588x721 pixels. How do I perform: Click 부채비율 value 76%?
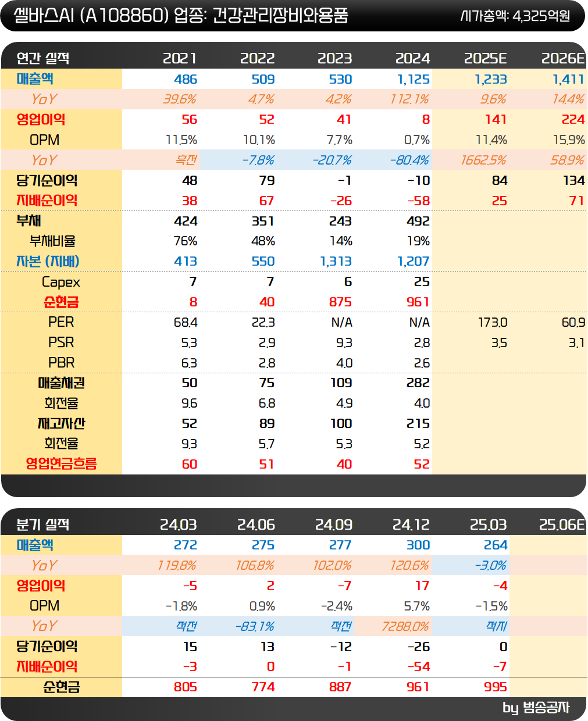click(186, 241)
